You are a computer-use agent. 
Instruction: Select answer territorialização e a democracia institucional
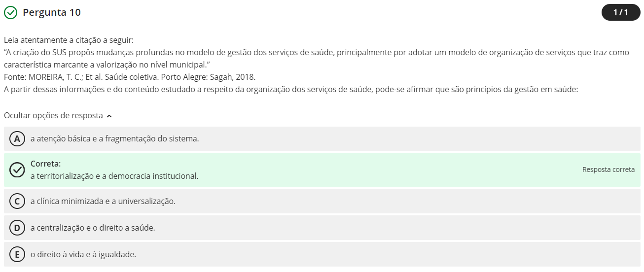pos(114,176)
